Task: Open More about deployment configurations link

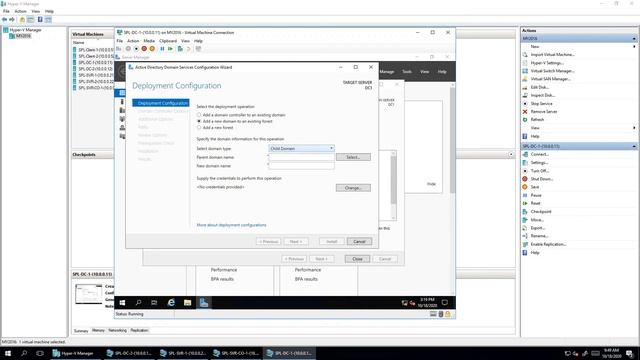Action: 231,225
